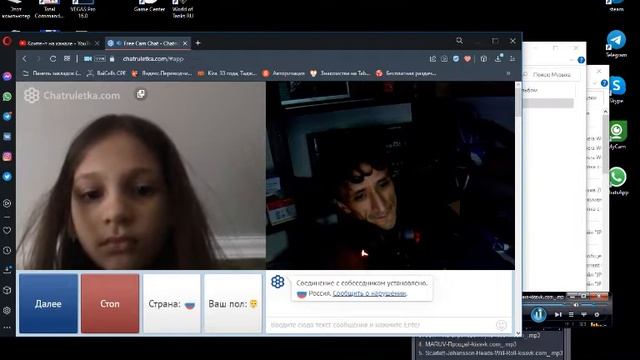Screen dimensions: 640x360
Task: Click the camera indicator in address bar
Action: (x=88, y=59)
